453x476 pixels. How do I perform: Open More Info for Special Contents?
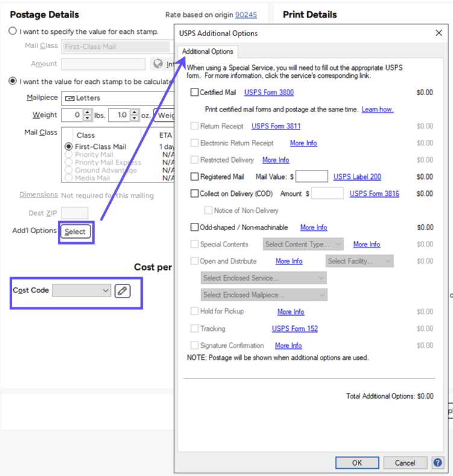[366, 245]
